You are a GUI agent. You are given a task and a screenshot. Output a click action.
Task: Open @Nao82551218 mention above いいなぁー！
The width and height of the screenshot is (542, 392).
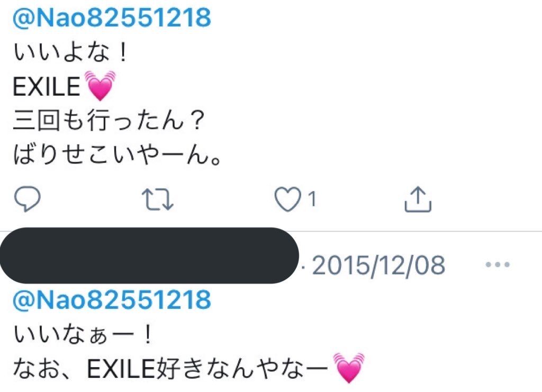coord(112,299)
